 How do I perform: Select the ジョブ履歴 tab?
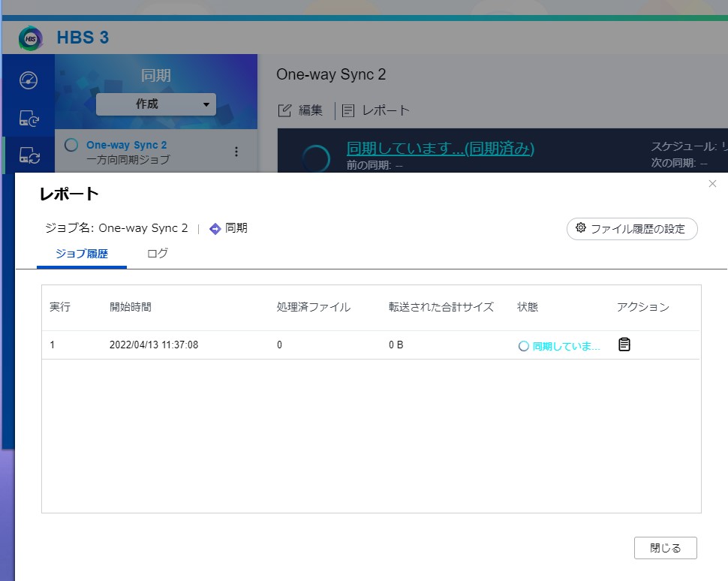pyautogui.click(x=82, y=254)
